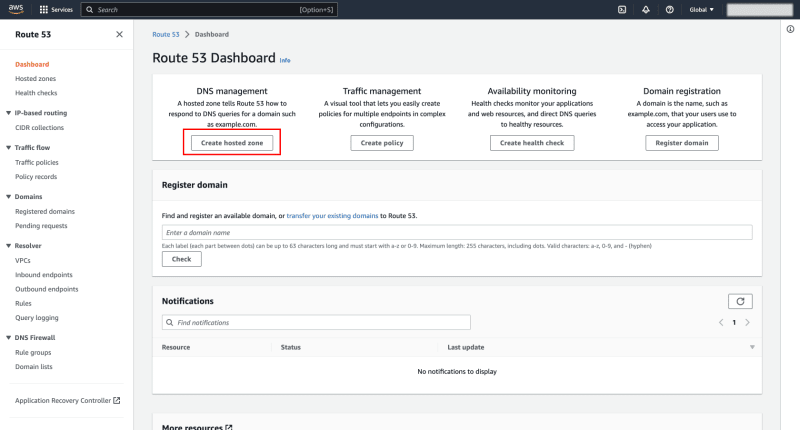
Task: Open CIDR collections
Action: click(39, 128)
